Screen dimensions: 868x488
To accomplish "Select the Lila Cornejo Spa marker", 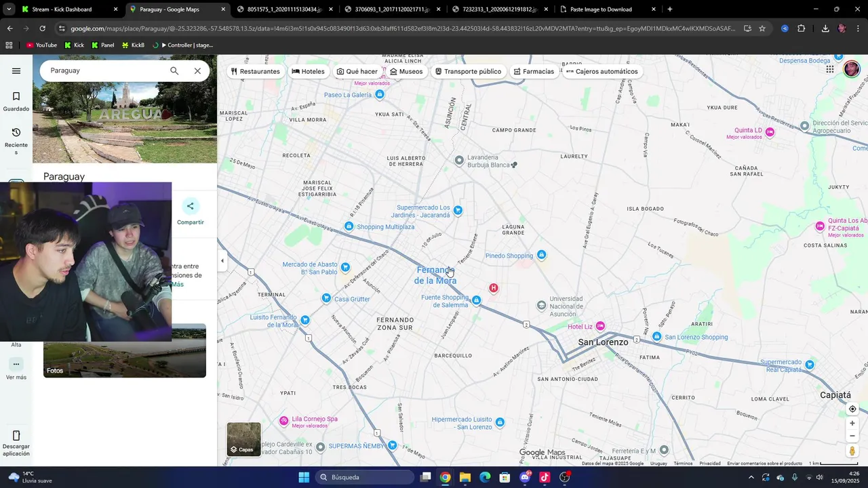I will coord(283,422).
